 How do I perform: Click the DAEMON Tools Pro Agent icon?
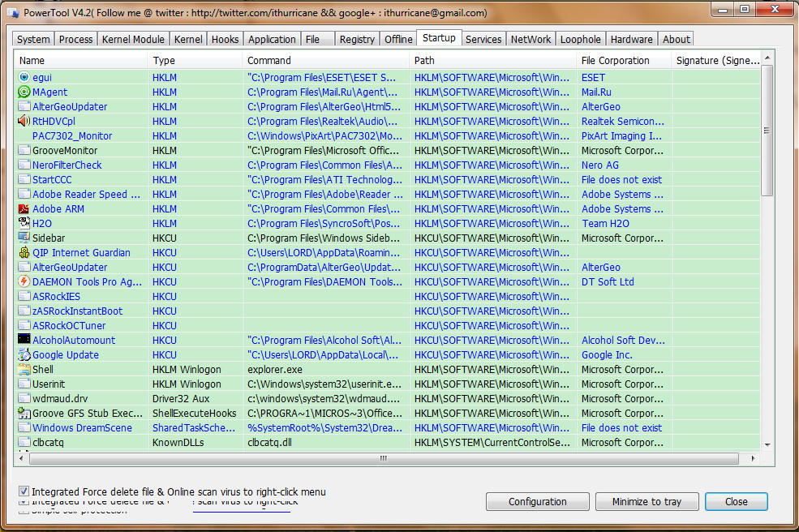[x=24, y=281]
